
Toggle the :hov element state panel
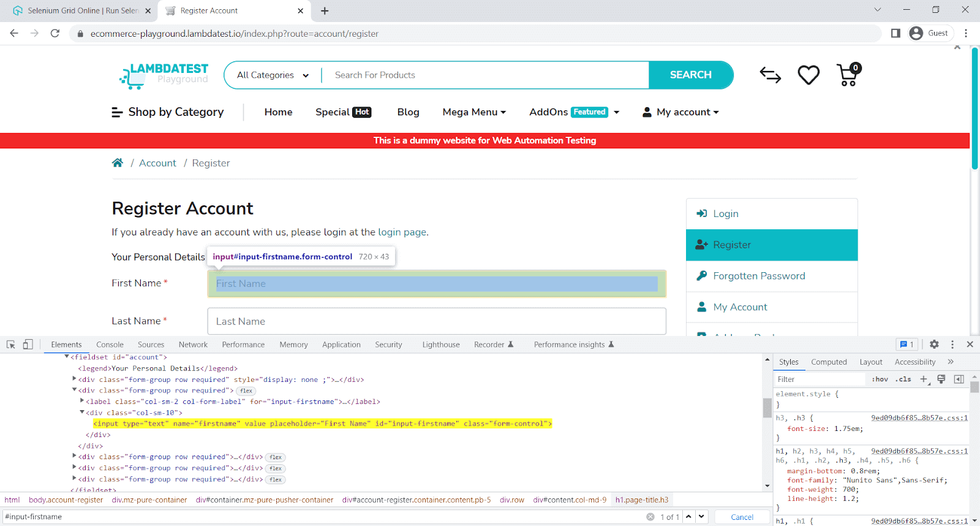click(880, 379)
